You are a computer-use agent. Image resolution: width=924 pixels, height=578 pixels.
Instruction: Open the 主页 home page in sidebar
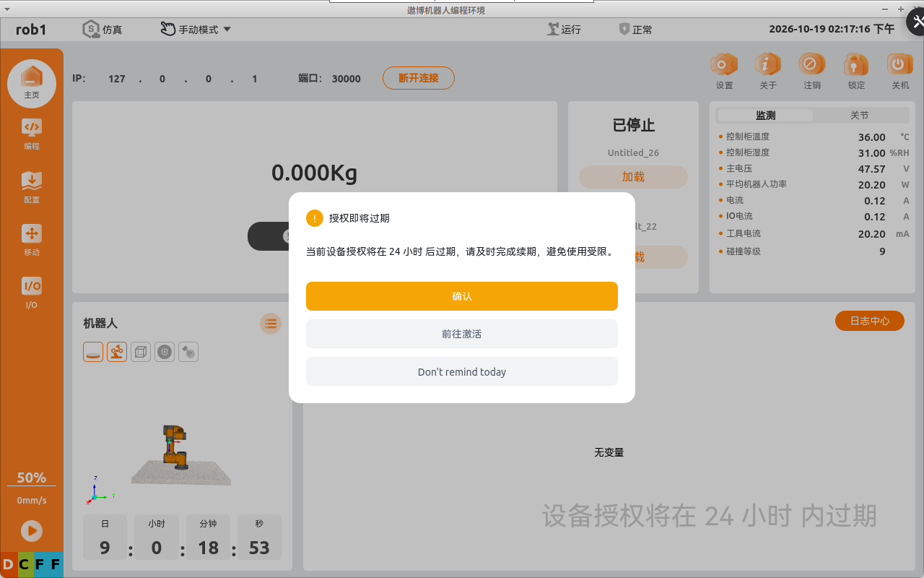coord(32,82)
